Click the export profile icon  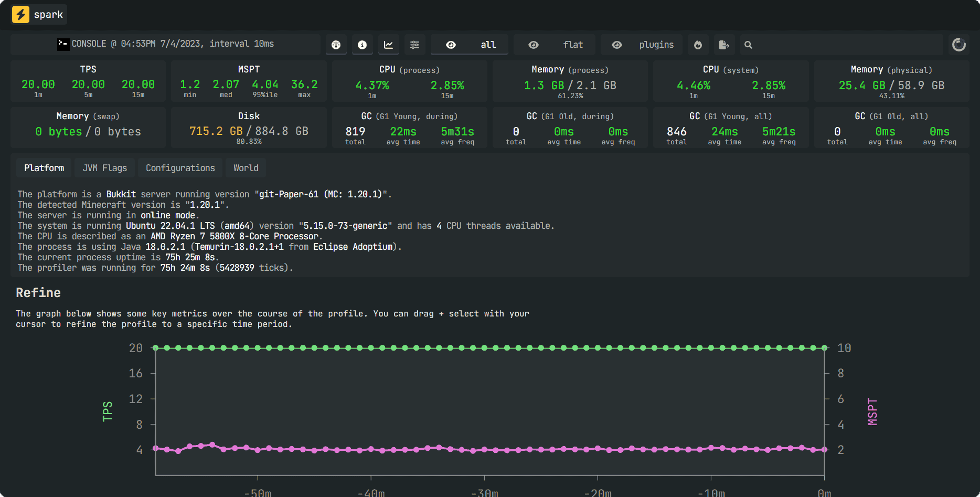pyautogui.click(x=724, y=45)
